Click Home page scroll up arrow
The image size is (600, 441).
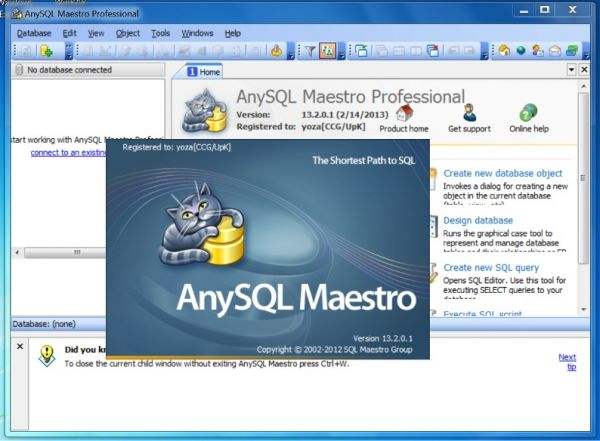[x=583, y=87]
